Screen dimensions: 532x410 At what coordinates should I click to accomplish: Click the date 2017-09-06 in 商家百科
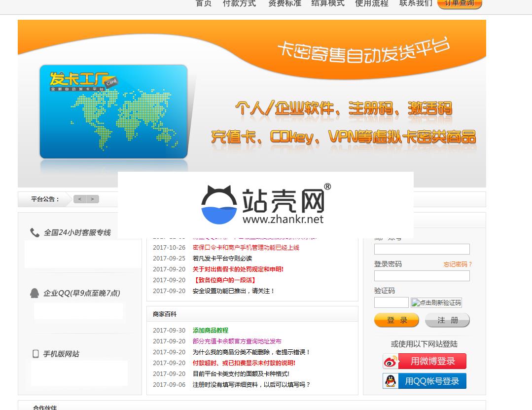pos(169,384)
